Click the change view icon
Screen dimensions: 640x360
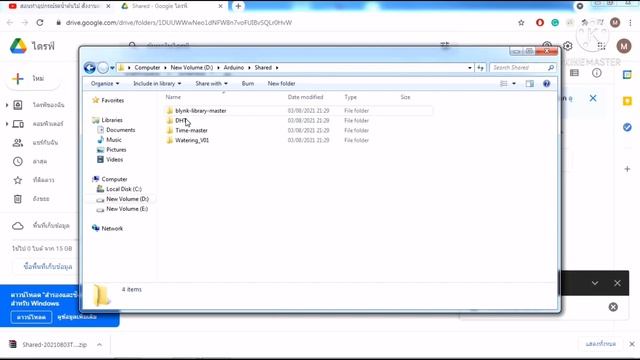pos(504,84)
